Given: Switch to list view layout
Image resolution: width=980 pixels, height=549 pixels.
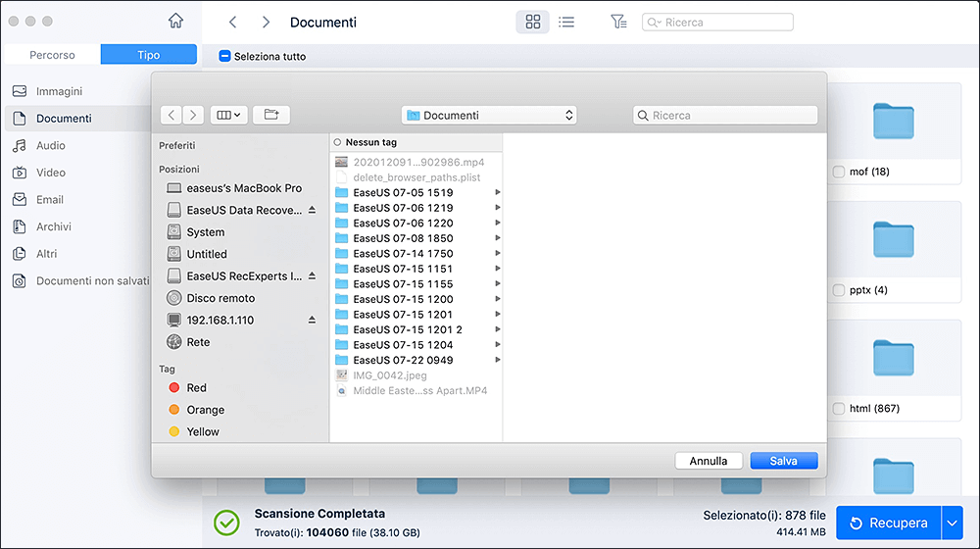Looking at the screenshot, I should 566,23.
